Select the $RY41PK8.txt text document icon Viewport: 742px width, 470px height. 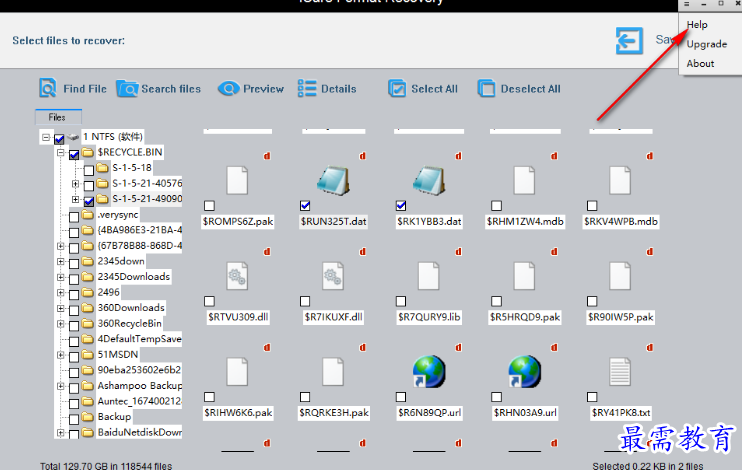(620, 372)
